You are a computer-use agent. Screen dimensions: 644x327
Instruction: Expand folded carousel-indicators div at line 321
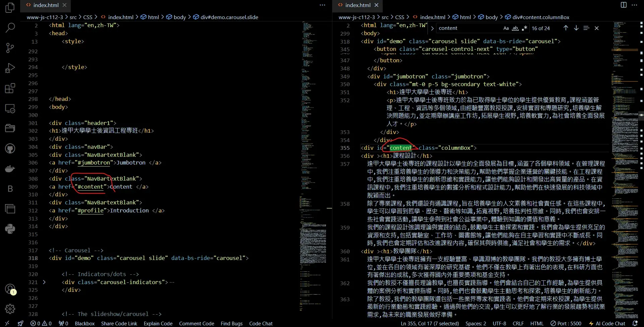pyautogui.click(x=44, y=282)
